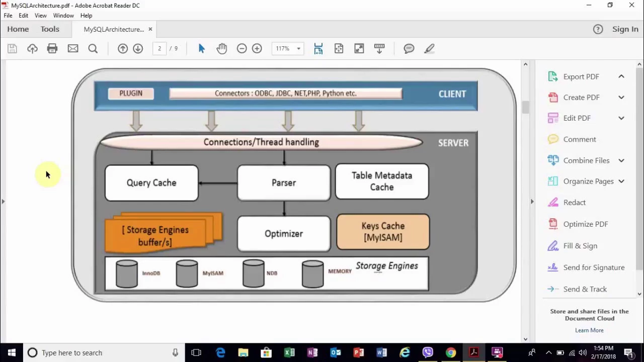Print the document using printer icon
Image resolution: width=644 pixels, height=362 pixels.
52,49
